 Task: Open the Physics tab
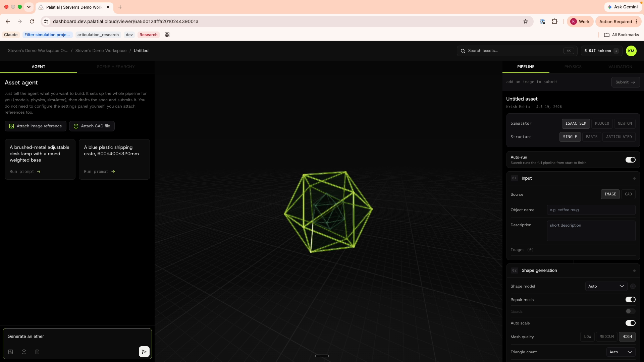pyautogui.click(x=573, y=67)
